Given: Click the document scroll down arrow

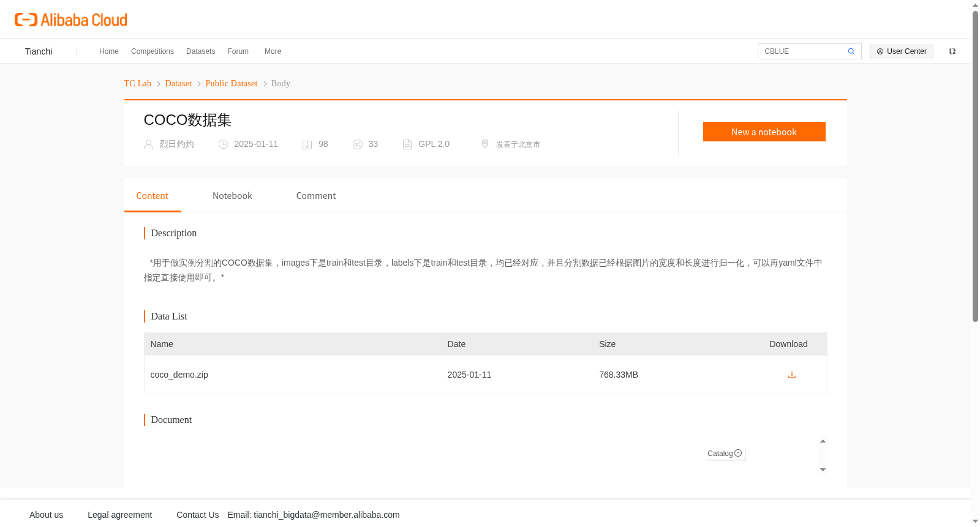Looking at the screenshot, I should click(823, 469).
